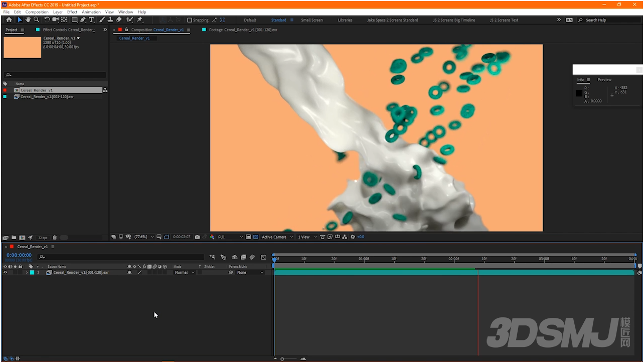The image size is (644, 363).
Task: Click the Project panel search field
Action: pyautogui.click(x=55, y=75)
